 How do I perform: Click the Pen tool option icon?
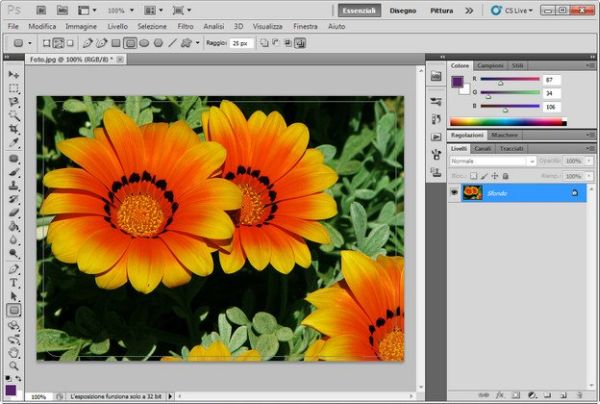(x=87, y=43)
